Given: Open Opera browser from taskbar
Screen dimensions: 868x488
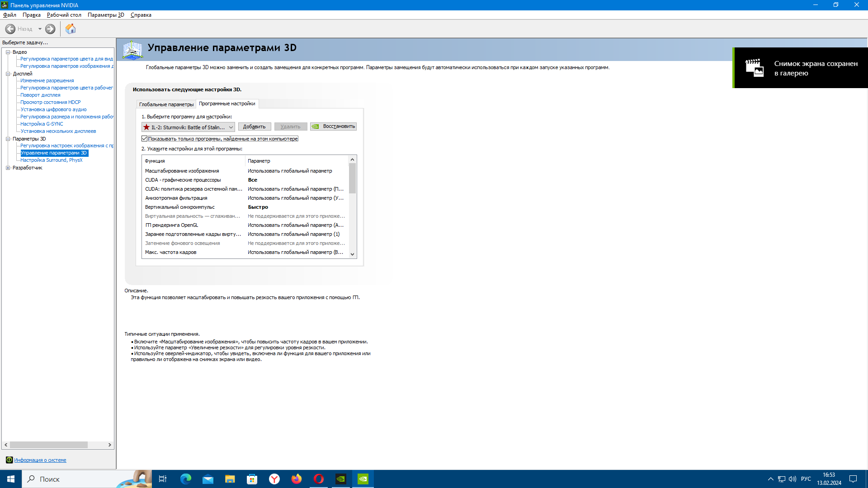Looking at the screenshot, I should click(319, 479).
